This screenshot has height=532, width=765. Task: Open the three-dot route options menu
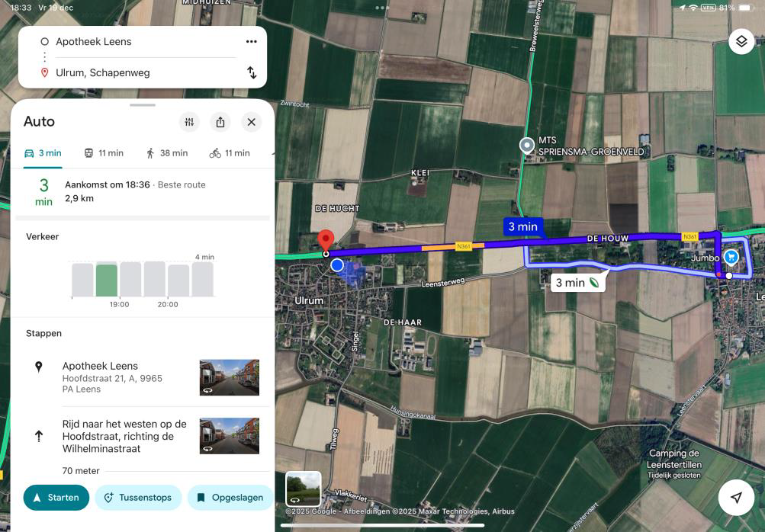[x=252, y=42]
